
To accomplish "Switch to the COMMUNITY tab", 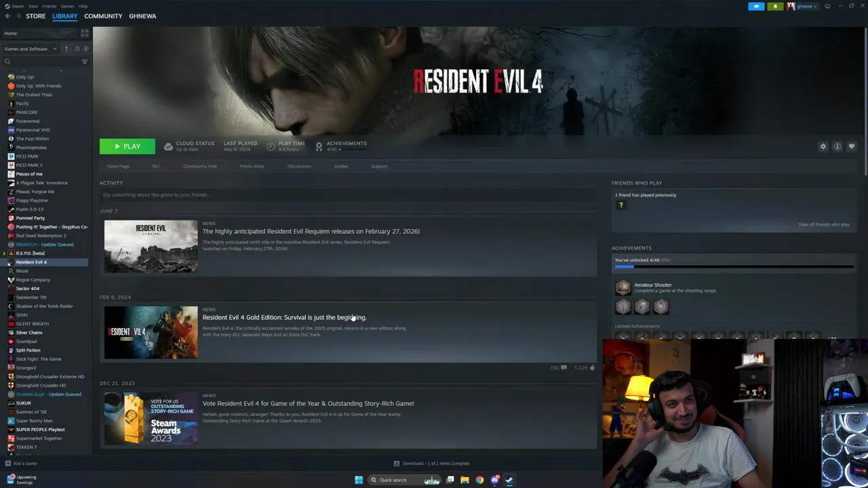I will pos(103,16).
